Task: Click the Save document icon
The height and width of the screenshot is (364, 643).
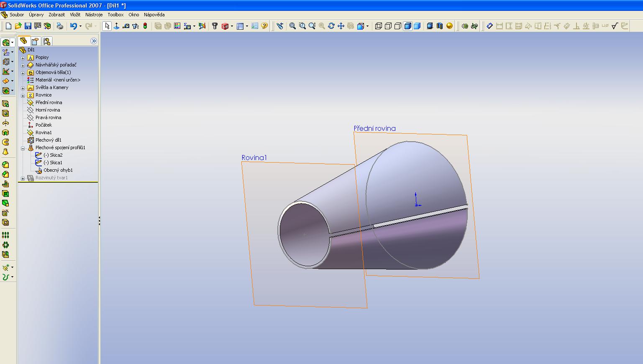Action: (28, 26)
